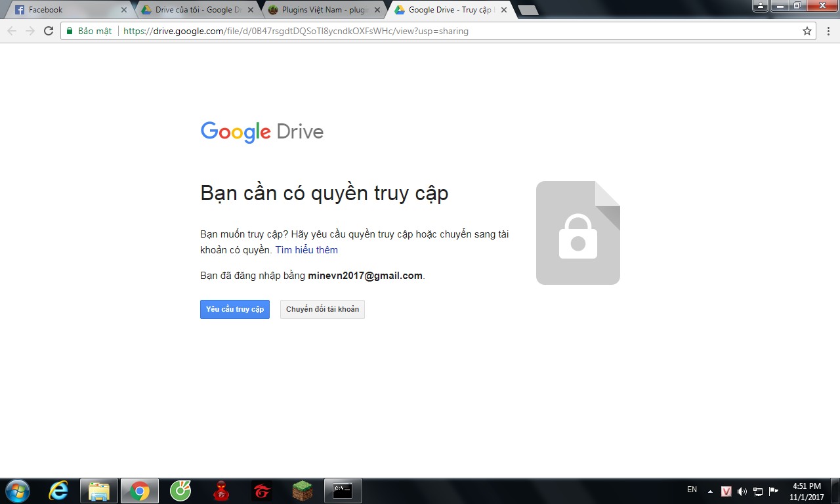Image resolution: width=840 pixels, height=504 pixels.
Task: Click the Bảo mật security label
Action: click(x=95, y=31)
